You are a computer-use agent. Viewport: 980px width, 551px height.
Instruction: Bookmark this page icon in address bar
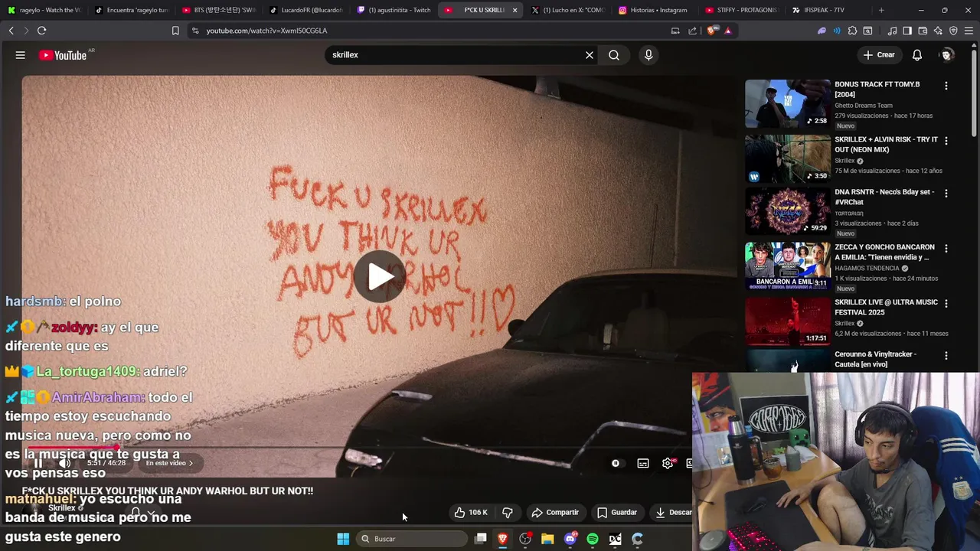point(175,31)
